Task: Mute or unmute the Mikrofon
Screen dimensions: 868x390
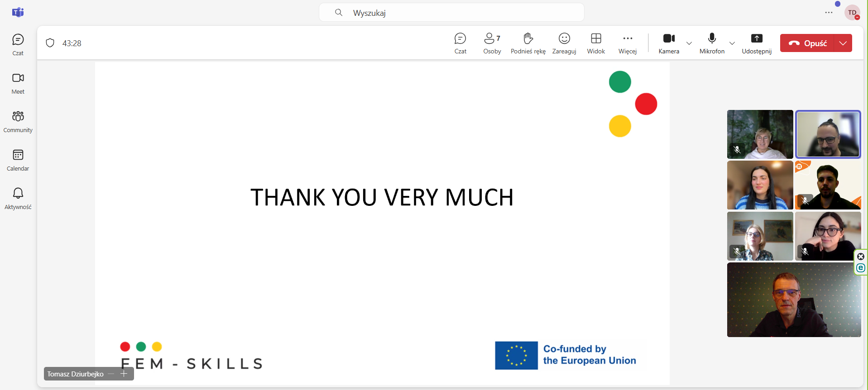Action: coord(712,43)
